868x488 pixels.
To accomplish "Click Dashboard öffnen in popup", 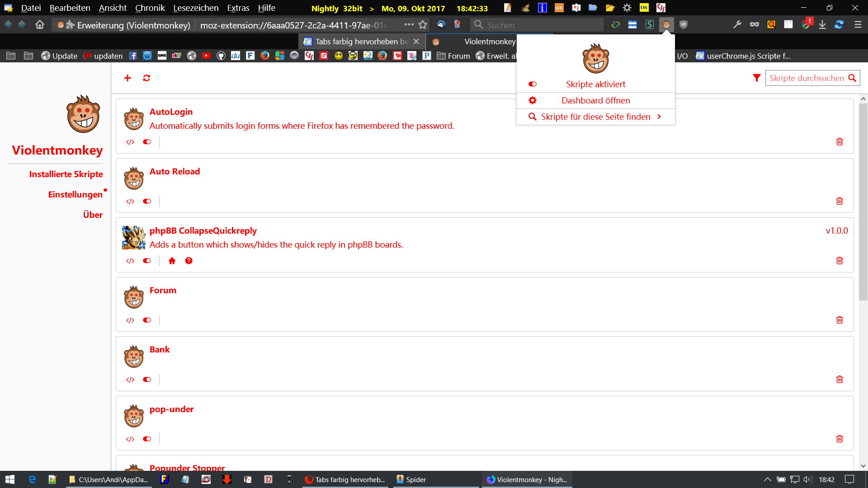I will [595, 100].
